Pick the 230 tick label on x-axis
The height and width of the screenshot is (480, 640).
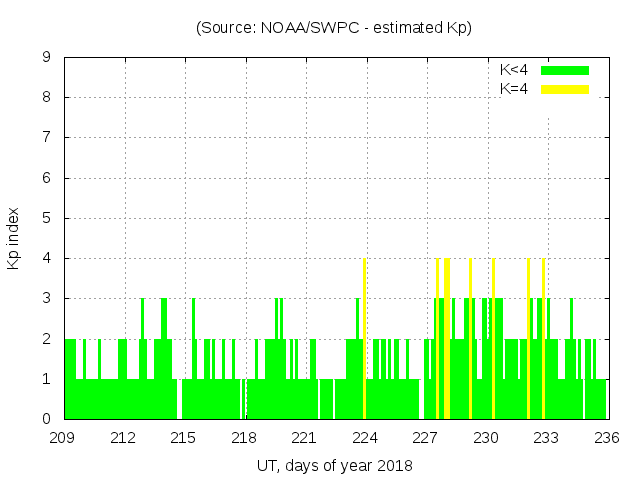pos(486,437)
